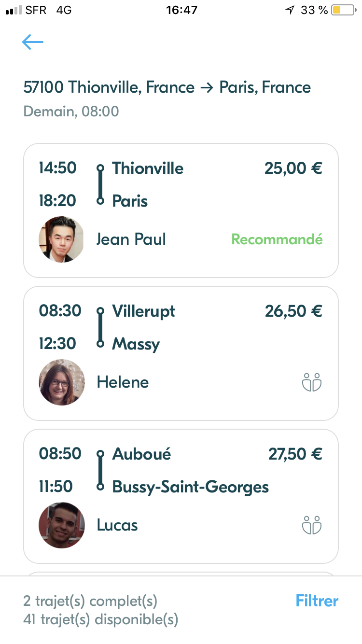Open Lucas's profile photo

62,525
